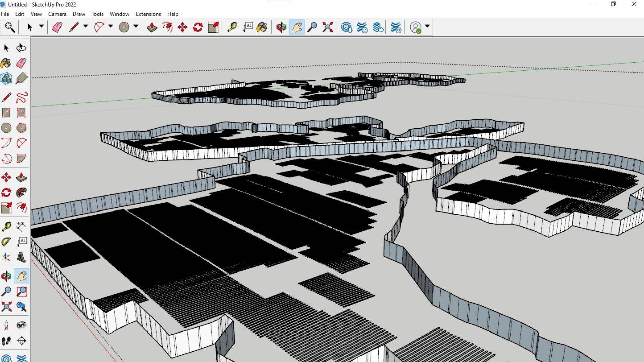Open the 3D Warehouse button
Viewport: 644px width, 362px height.
pos(346,27)
